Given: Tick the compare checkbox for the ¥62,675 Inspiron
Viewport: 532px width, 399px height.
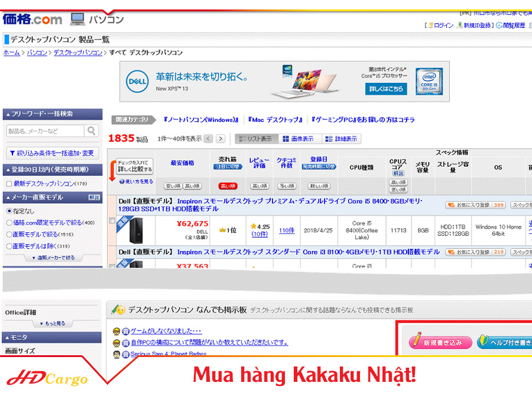Looking at the screenshot, I should [x=112, y=220].
